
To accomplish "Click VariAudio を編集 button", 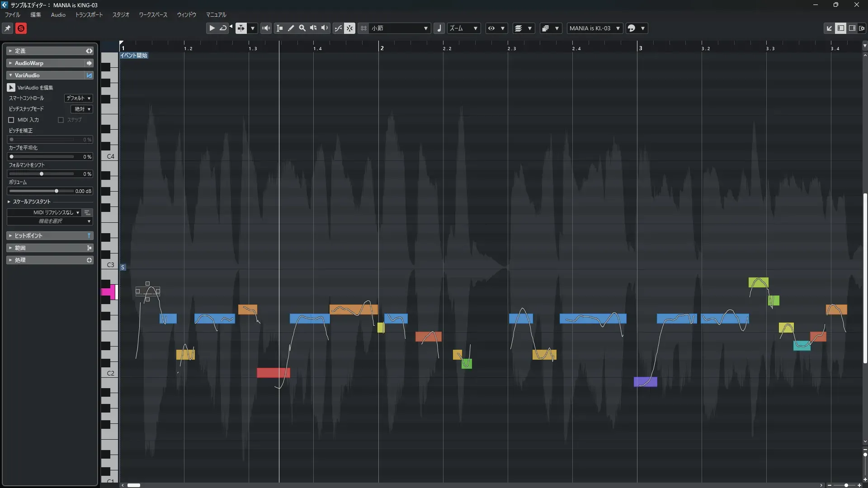I will point(11,88).
